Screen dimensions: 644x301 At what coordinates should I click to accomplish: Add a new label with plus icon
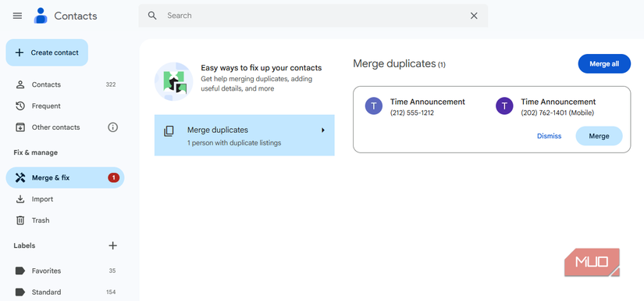113,245
